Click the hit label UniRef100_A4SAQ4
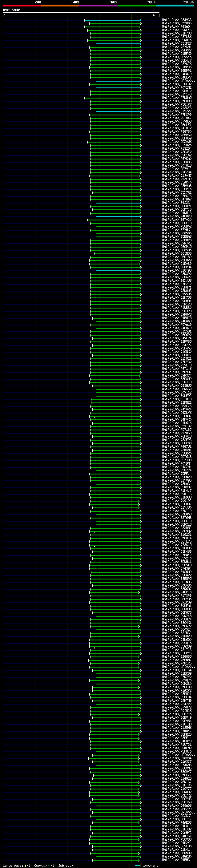The height and width of the screenshot is (868, 197). (177, 26)
